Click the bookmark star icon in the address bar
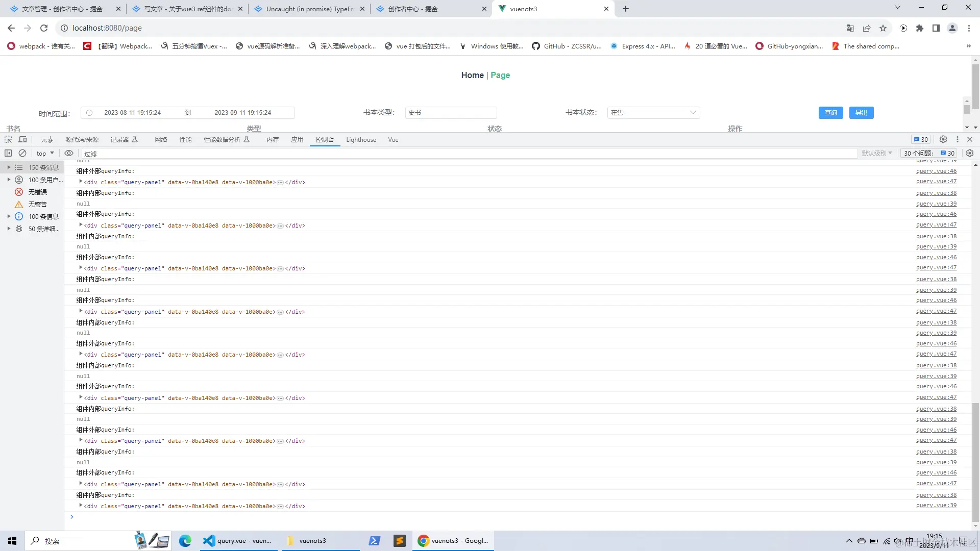980x551 pixels. 883,28
